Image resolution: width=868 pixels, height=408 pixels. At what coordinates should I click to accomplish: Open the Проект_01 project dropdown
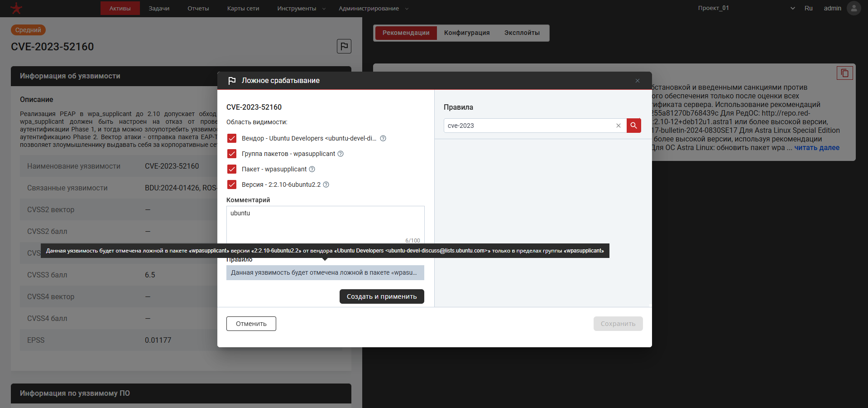pos(746,8)
